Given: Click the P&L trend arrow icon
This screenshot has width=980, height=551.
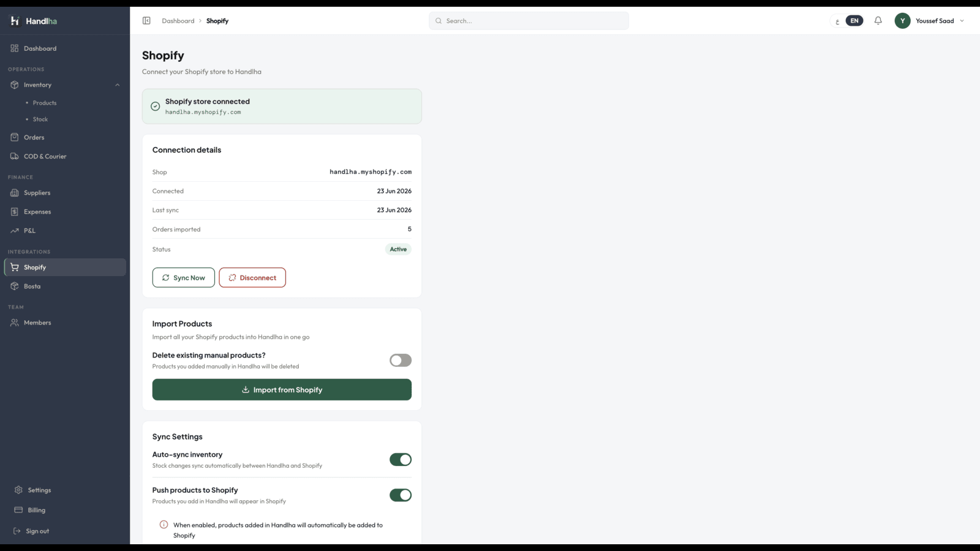Looking at the screenshot, I should coord(15,231).
